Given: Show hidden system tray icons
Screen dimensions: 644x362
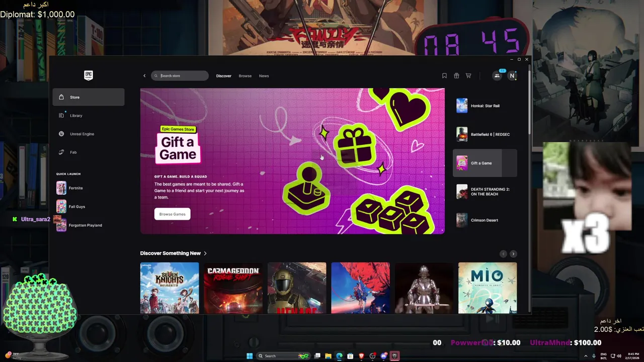Looking at the screenshot, I should (x=586, y=356).
